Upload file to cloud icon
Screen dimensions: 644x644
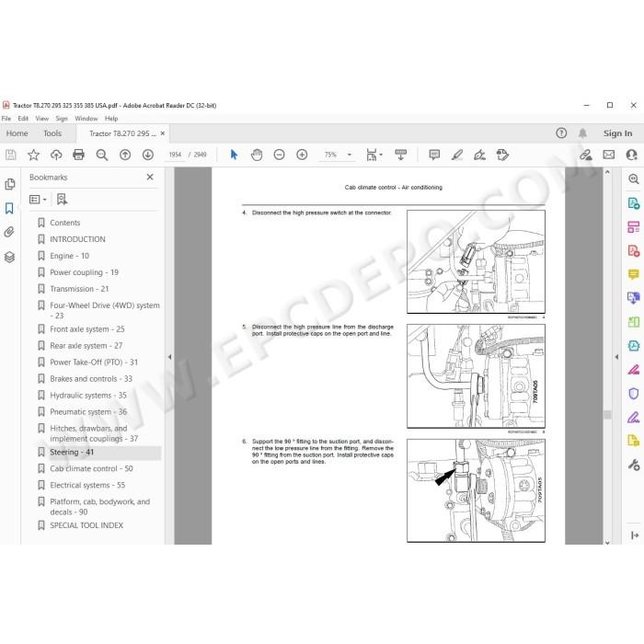pyautogui.click(x=56, y=155)
